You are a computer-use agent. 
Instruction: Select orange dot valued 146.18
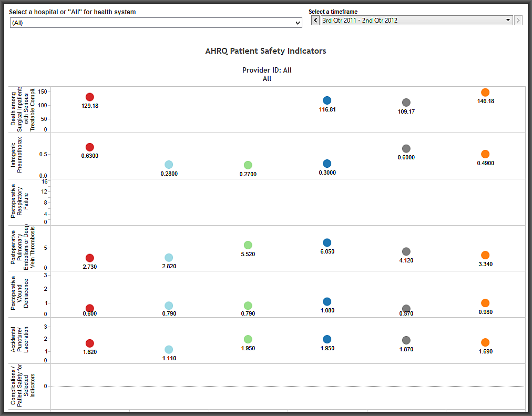(x=485, y=92)
